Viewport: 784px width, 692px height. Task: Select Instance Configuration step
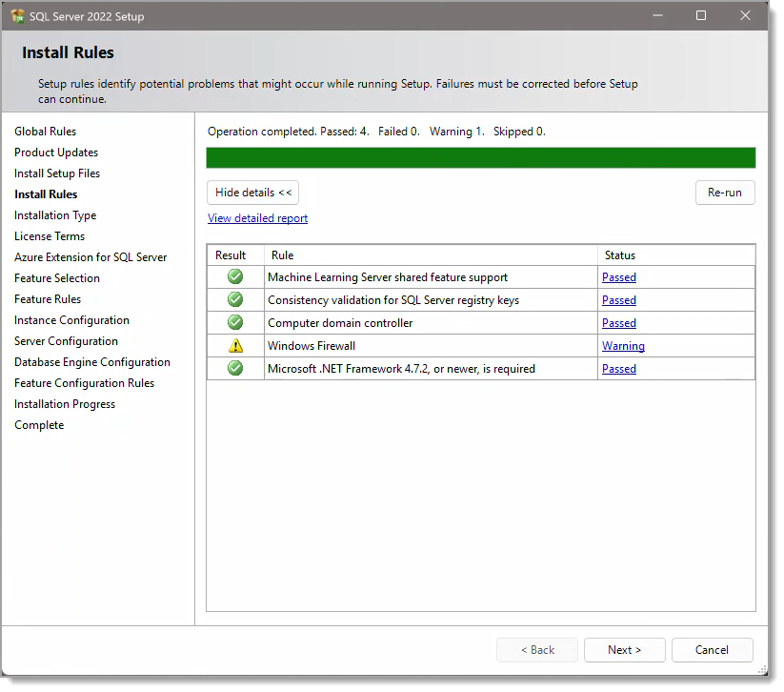click(x=71, y=320)
